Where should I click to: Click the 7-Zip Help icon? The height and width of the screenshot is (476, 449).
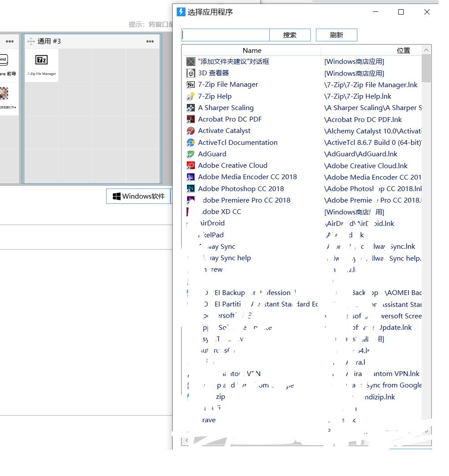pyautogui.click(x=190, y=96)
